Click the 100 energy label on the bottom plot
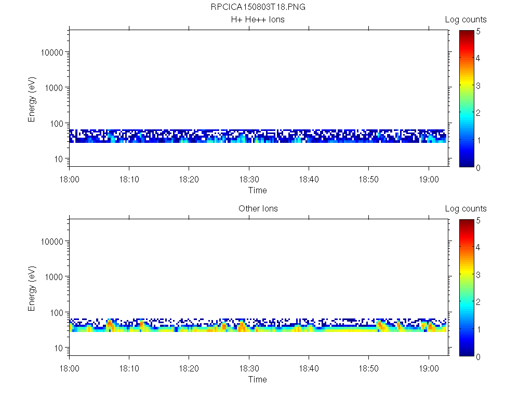The height and width of the screenshot is (399, 532). click(56, 313)
